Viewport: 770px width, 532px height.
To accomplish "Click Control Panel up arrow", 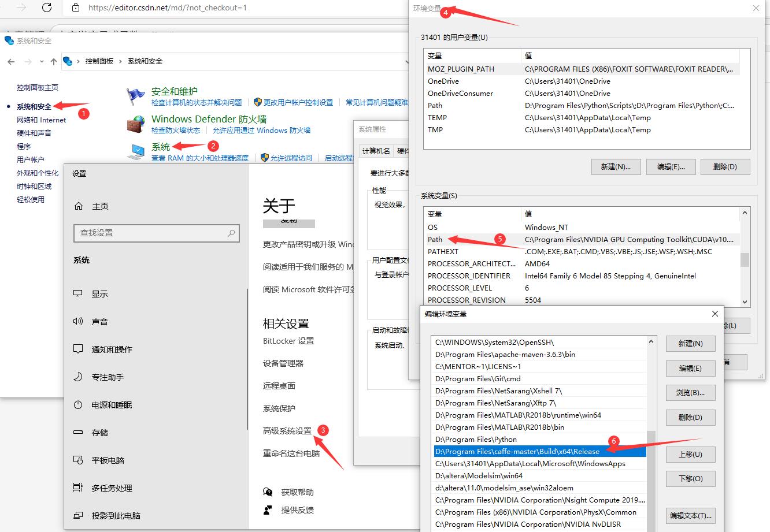I will [x=54, y=61].
